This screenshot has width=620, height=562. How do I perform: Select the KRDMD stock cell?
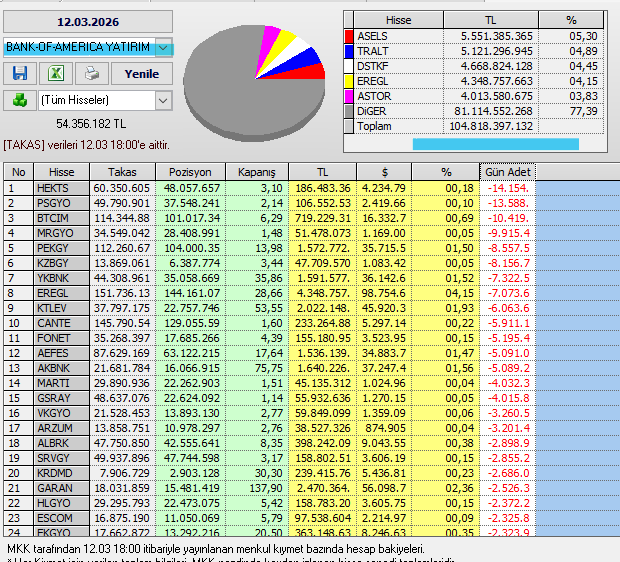coord(62,473)
